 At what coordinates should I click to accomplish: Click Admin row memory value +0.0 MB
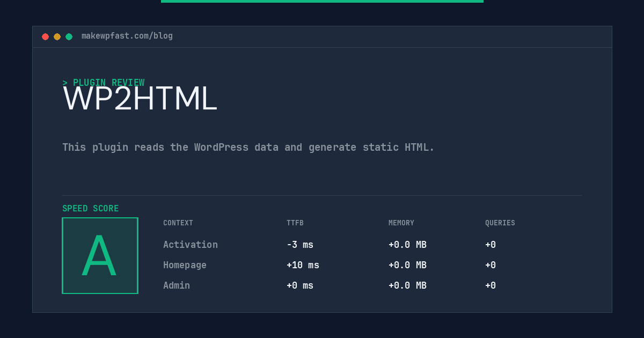point(407,285)
